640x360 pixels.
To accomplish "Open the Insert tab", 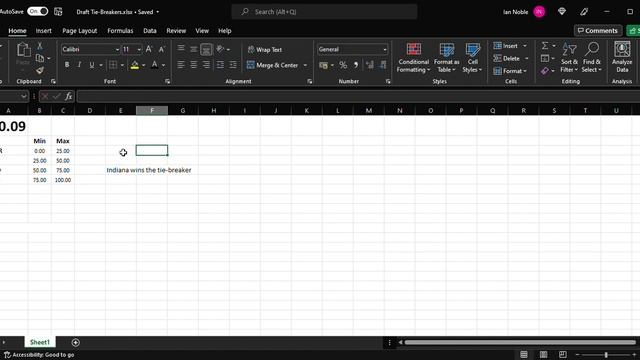I will [43, 31].
